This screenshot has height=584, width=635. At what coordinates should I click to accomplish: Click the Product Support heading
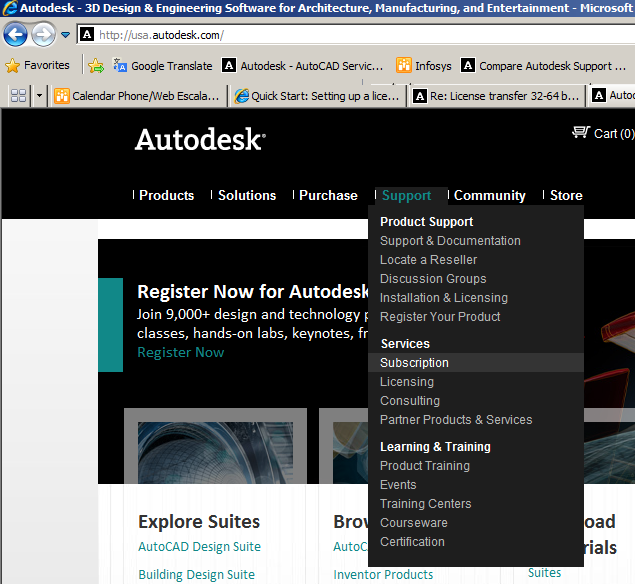426,222
